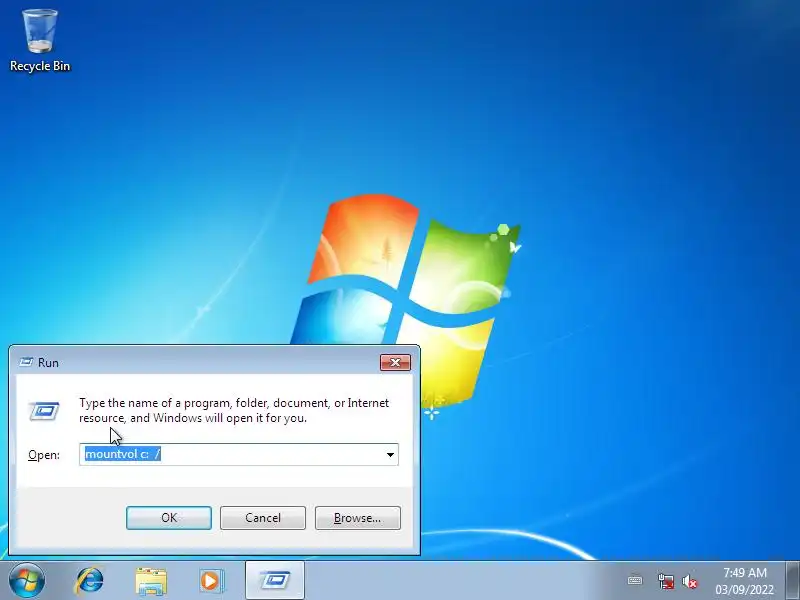Click the muted volume tray icon
Screen dimensions: 800x600
point(690,581)
